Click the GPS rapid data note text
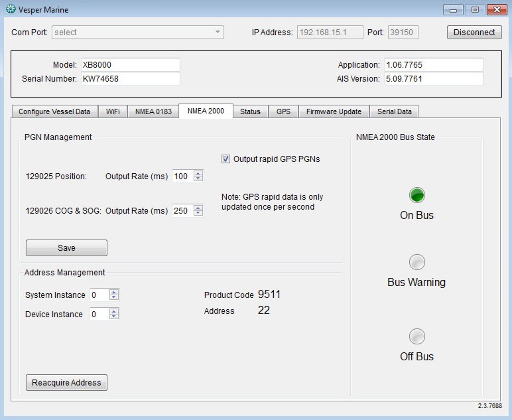Screen dimensions: 512x420 [273, 202]
